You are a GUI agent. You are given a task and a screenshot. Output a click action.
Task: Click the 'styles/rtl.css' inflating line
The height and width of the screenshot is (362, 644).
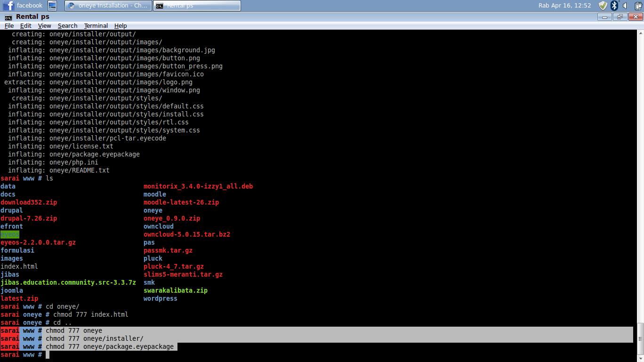[98, 122]
